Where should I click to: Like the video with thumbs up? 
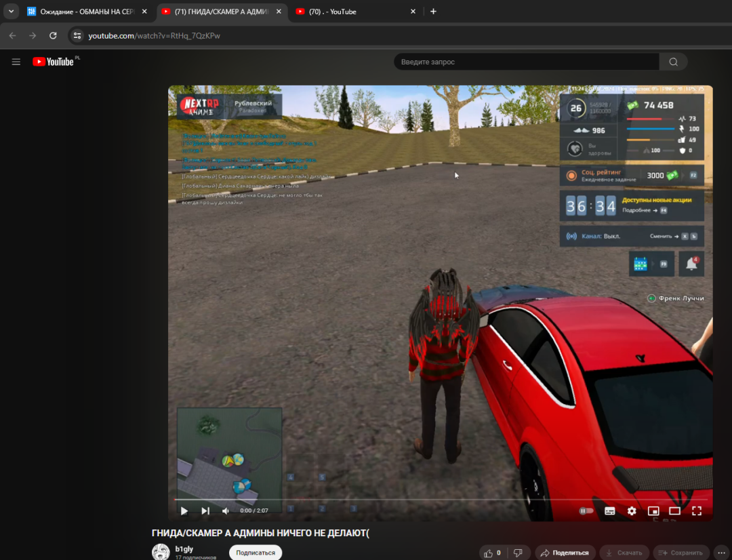click(x=492, y=553)
